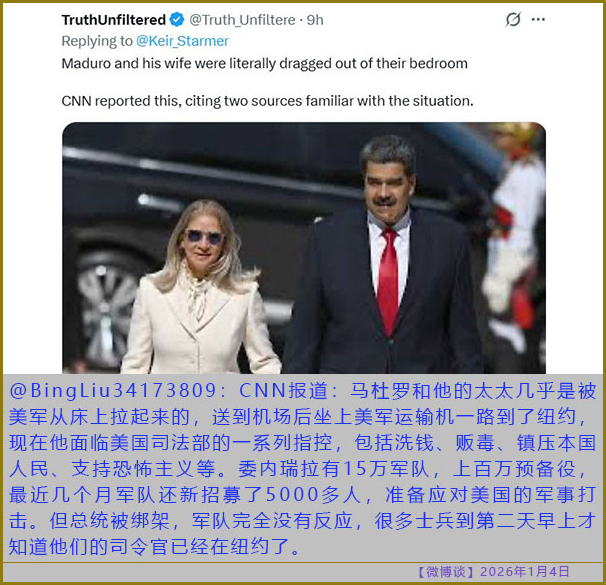Click the Grok slashed-circle icon

(x=513, y=19)
